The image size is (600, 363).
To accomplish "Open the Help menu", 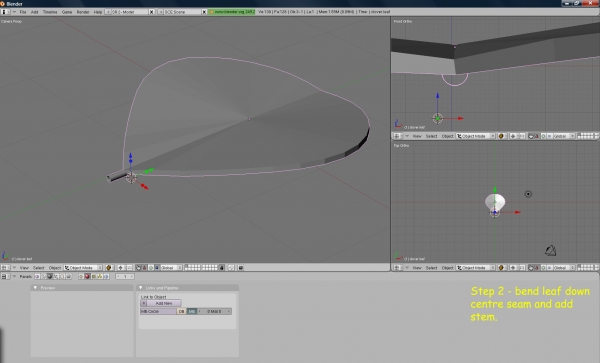I will [x=98, y=12].
